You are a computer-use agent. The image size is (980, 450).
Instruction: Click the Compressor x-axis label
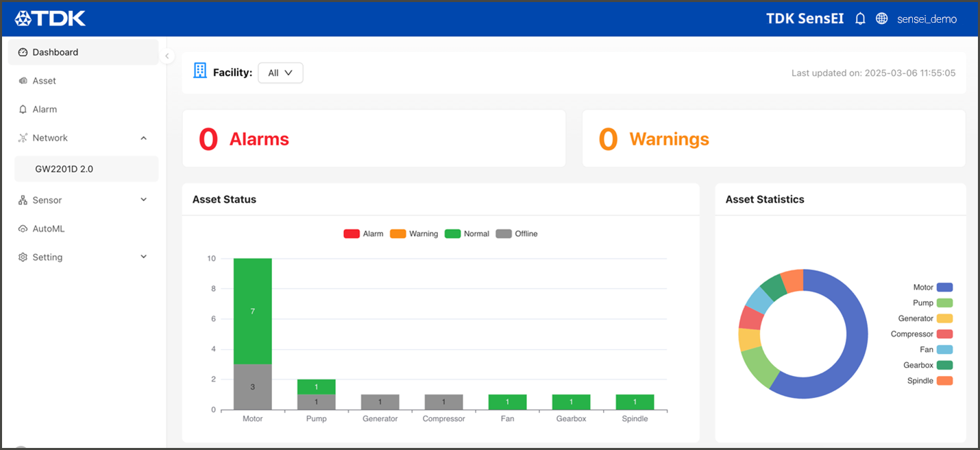(443, 418)
